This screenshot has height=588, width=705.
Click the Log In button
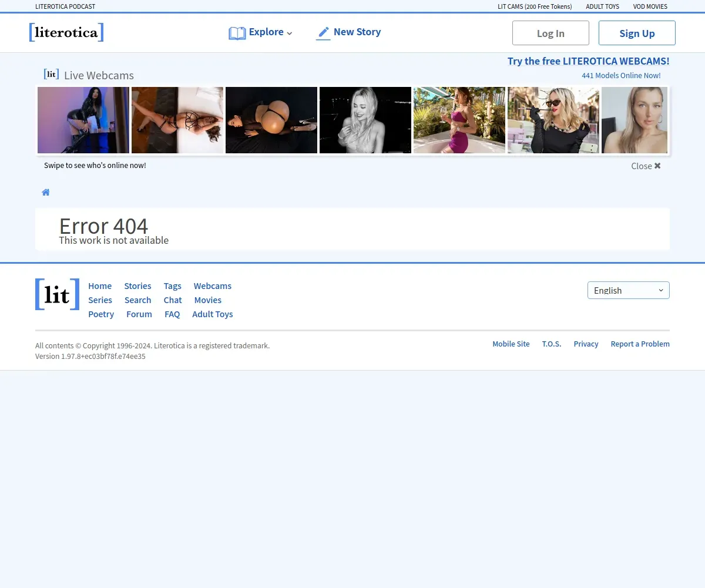tap(550, 33)
